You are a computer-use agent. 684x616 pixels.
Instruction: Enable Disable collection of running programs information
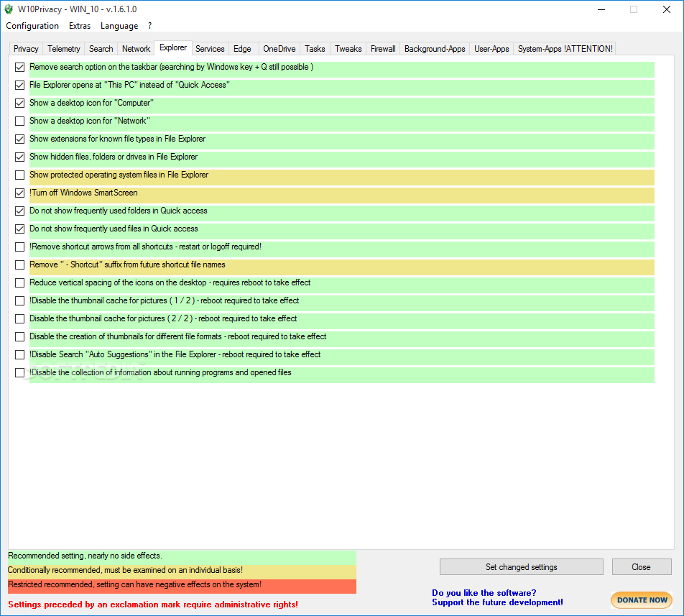click(x=19, y=372)
